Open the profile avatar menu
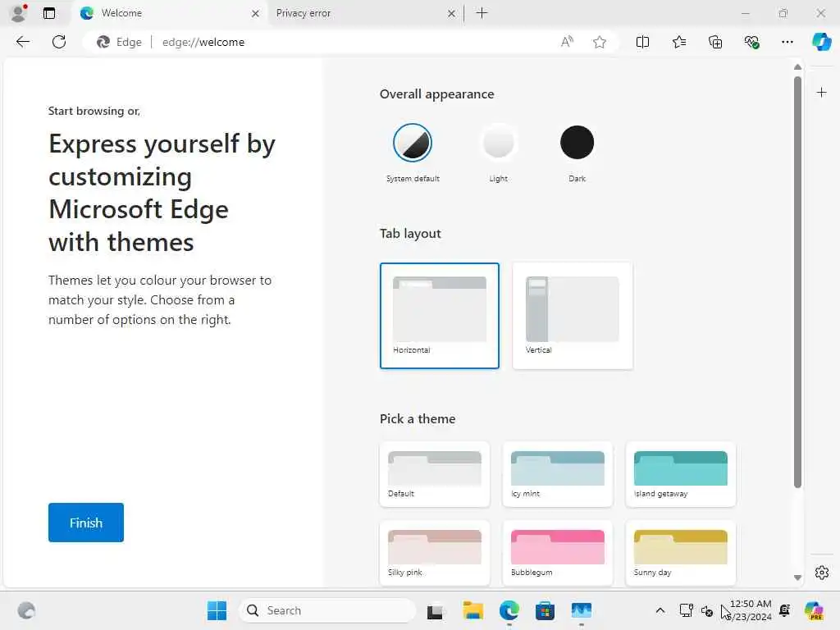 coord(19,13)
